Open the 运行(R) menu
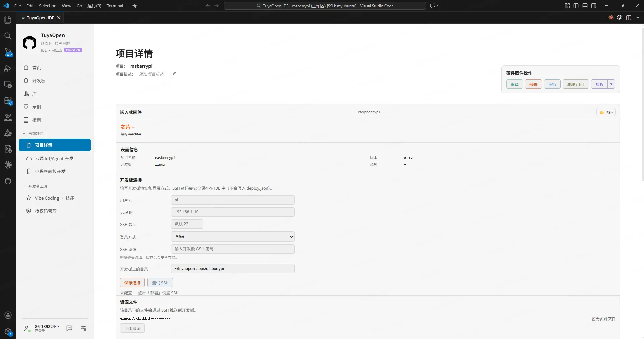 (x=94, y=6)
